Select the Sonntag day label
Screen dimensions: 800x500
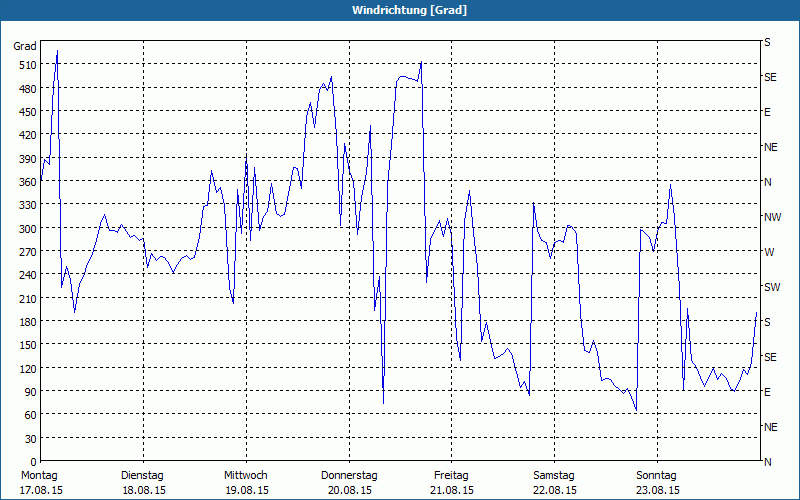click(x=656, y=476)
